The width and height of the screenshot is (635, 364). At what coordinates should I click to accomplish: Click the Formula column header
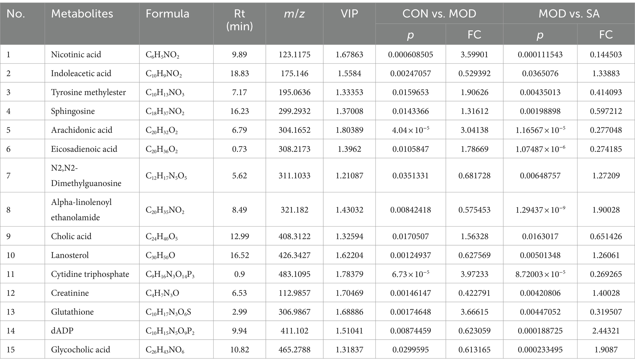pos(167,14)
